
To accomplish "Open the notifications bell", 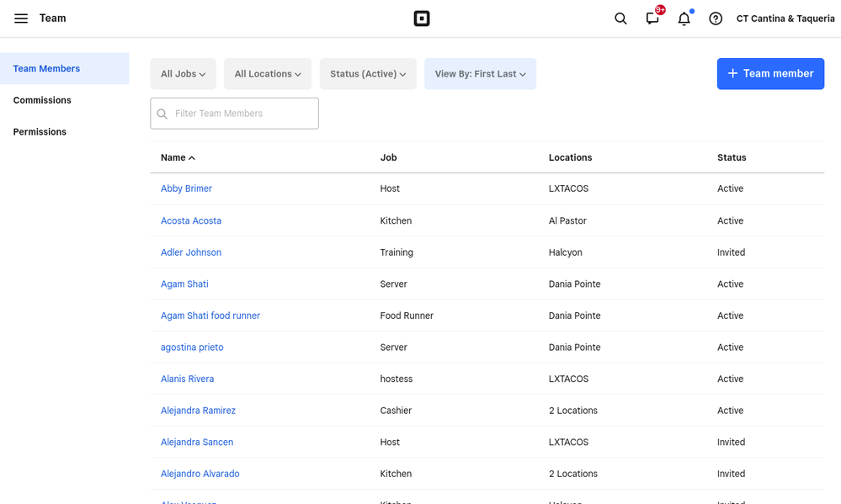I will [684, 19].
